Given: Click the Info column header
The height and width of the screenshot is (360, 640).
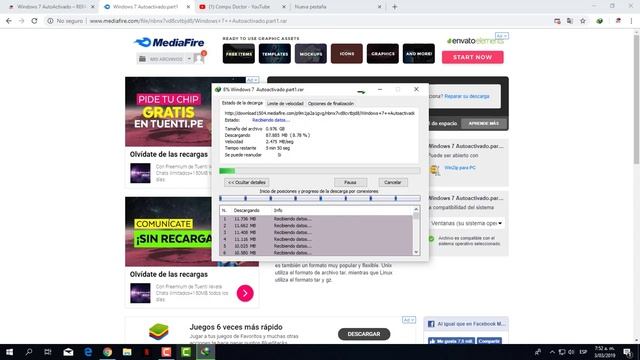Looking at the screenshot, I should point(278,210).
